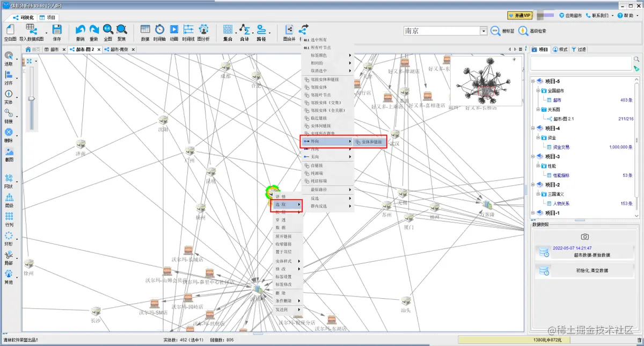Switch to the 可视化 main tab
The width and height of the screenshot is (644, 346).
[x=24, y=17]
